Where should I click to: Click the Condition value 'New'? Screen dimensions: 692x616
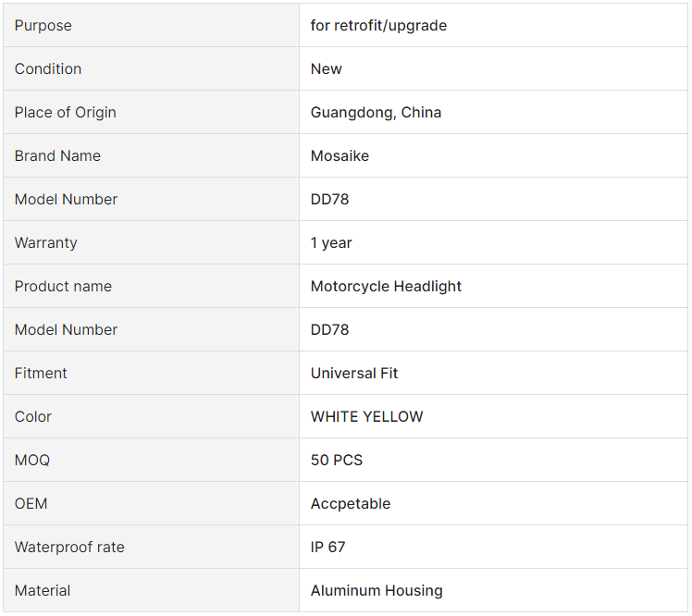tap(327, 68)
